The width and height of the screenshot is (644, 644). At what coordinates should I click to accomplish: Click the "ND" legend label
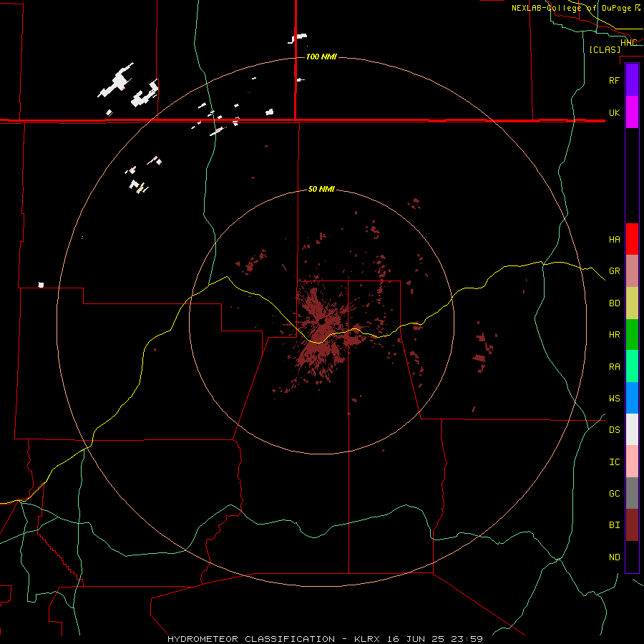pyautogui.click(x=614, y=557)
